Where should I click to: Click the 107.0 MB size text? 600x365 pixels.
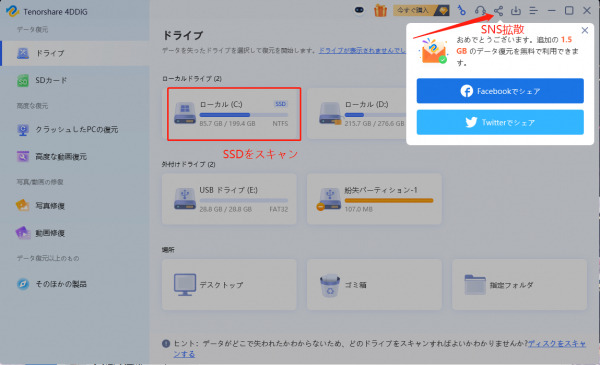(x=359, y=209)
